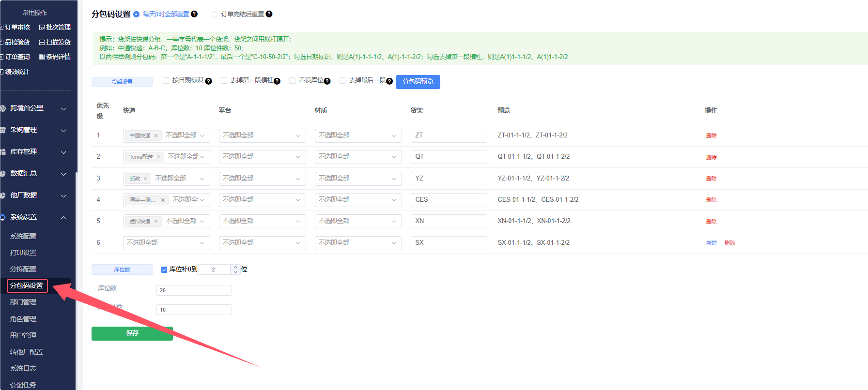Open the 材质 dropdown in the QT row
The height and width of the screenshot is (390, 868).
(x=358, y=157)
